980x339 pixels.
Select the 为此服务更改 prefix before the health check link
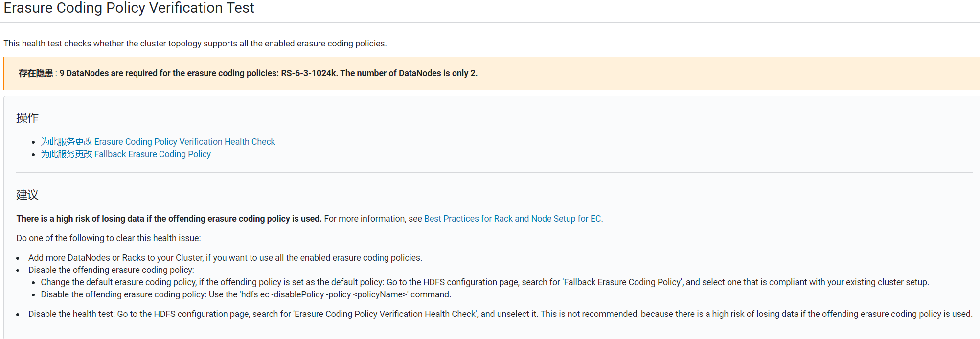click(x=67, y=141)
